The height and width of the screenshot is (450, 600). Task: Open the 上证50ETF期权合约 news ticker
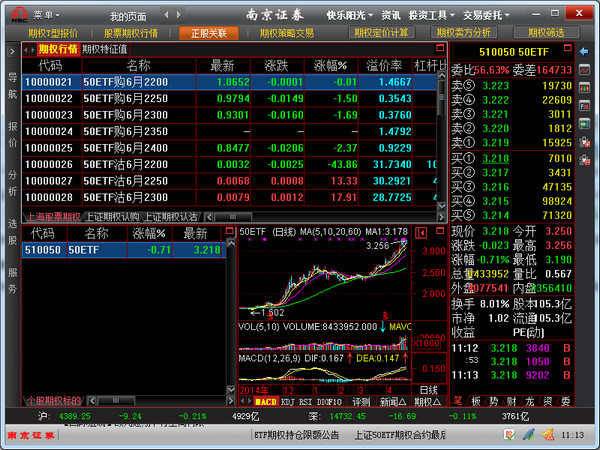tap(400, 435)
